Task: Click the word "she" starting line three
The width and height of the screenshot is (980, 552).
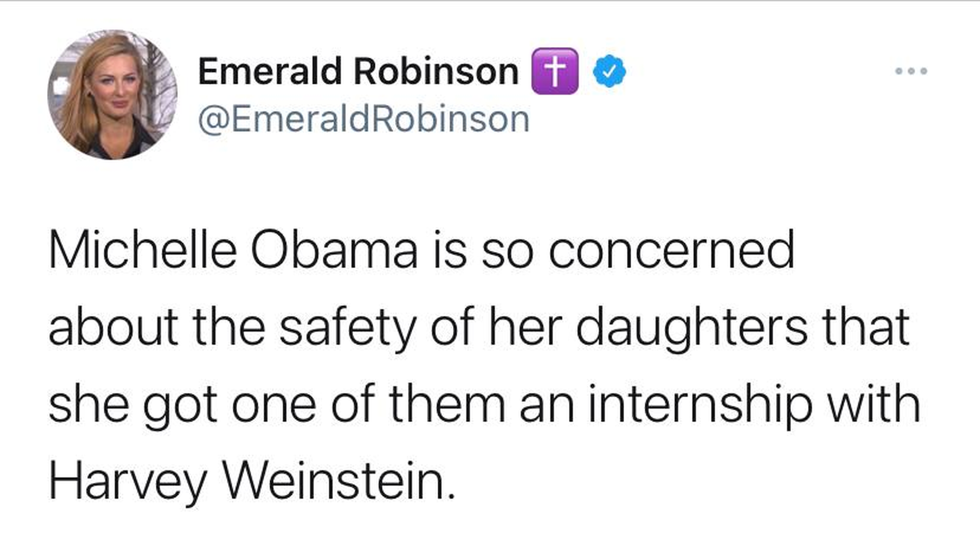Action: pos(89,404)
